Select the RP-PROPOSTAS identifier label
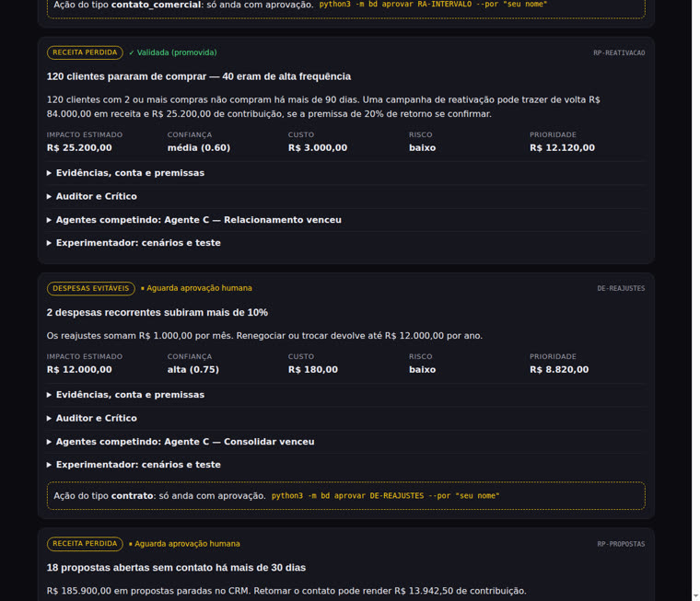The width and height of the screenshot is (700, 601). (621, 544)
